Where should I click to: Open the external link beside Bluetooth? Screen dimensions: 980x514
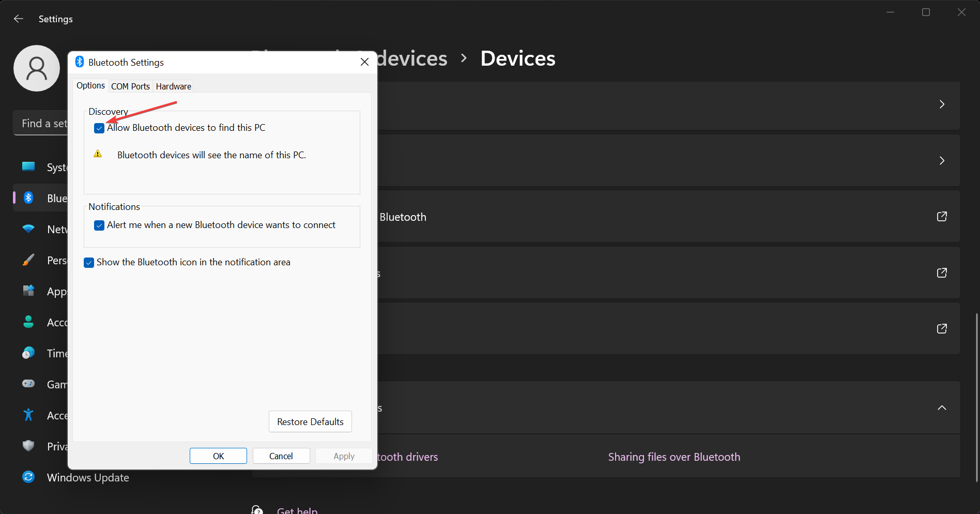(x=942, y=216)
